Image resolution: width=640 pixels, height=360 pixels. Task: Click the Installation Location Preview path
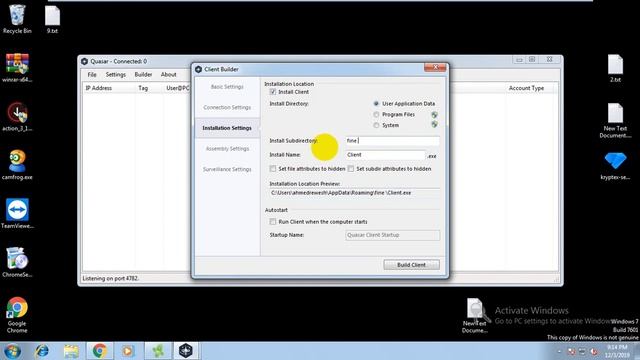(x=354, y=193)
